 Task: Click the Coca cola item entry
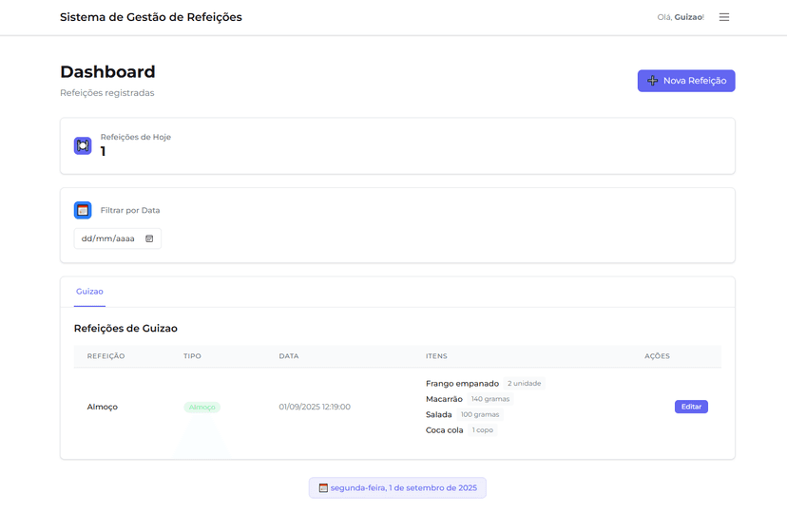(445, 430)
